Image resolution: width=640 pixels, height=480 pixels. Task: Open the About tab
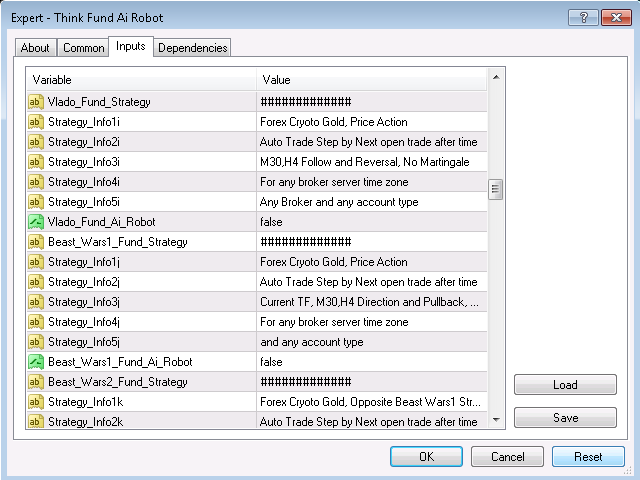point(35,48)
